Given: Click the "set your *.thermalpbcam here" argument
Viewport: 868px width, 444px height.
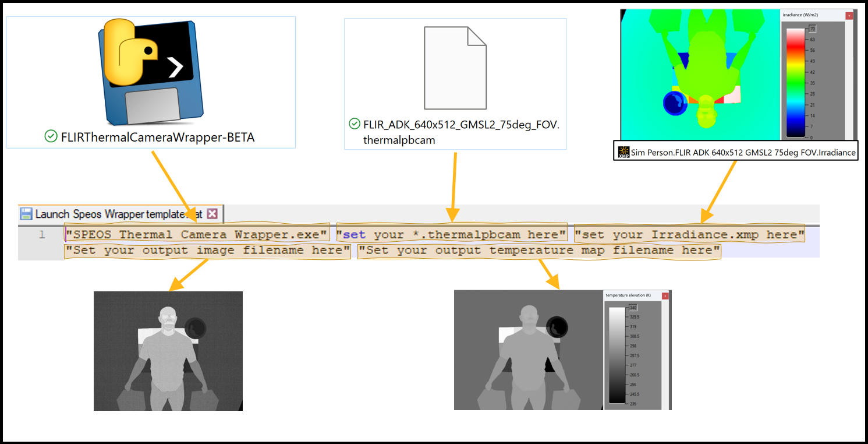Looking at the screenshot, I should tap(451, 235).
